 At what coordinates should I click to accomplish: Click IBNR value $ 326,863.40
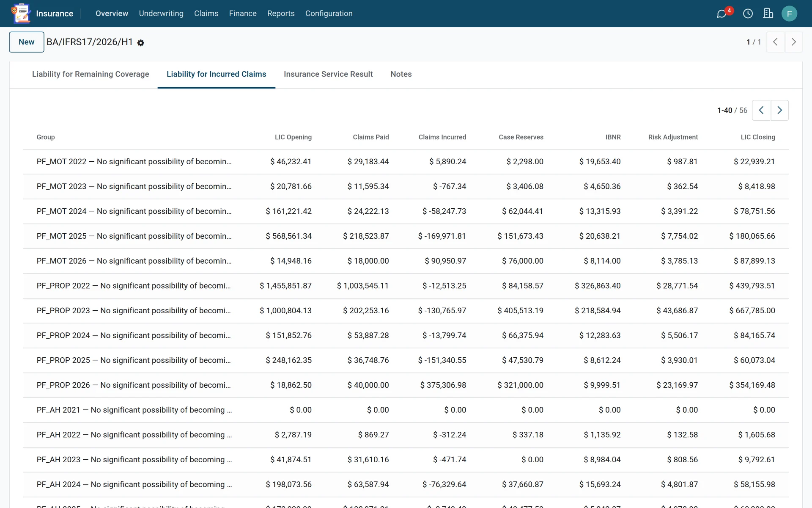[x=598, y=286]
